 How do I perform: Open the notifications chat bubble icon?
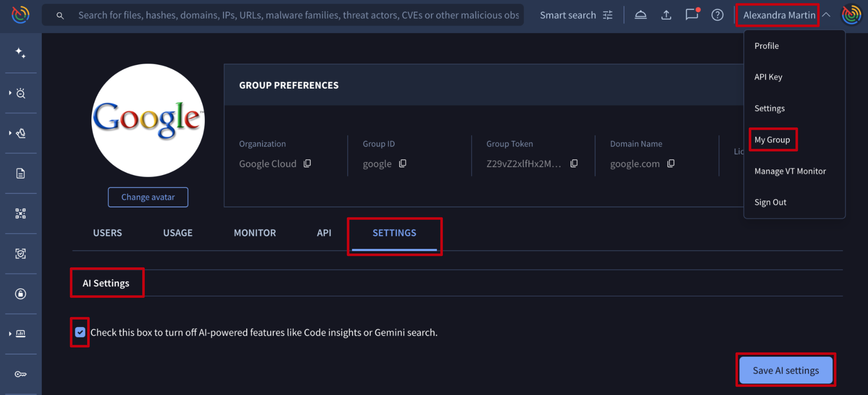click(x=691, y=15)
